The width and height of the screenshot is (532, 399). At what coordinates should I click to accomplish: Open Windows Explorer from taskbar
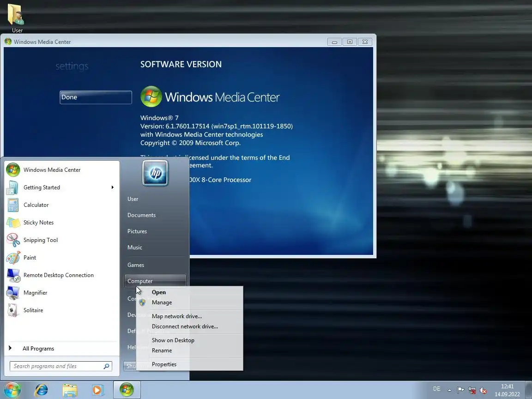[x=70, y=390]
